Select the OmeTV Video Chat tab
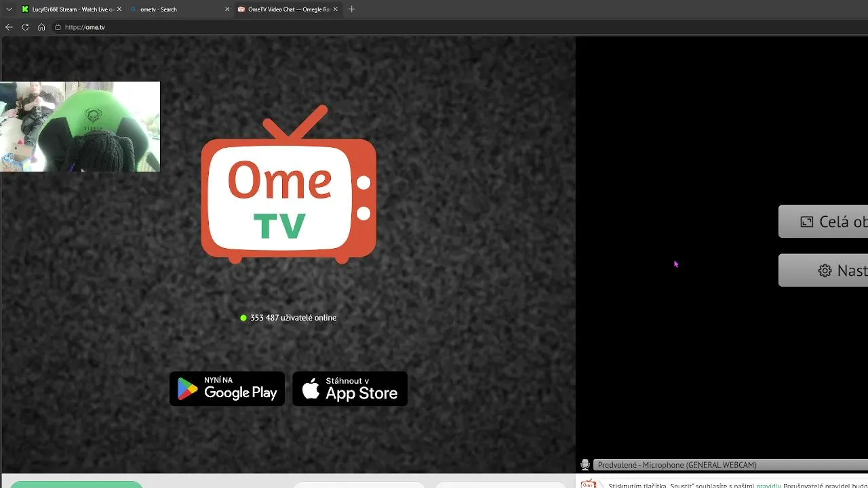The image size is (868, 488). tap(288, 9)
